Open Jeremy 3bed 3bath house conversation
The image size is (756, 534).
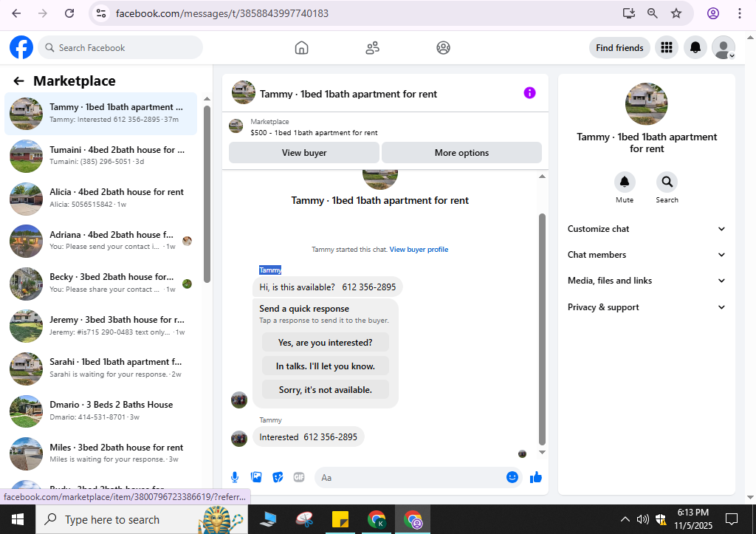point(100,326)
